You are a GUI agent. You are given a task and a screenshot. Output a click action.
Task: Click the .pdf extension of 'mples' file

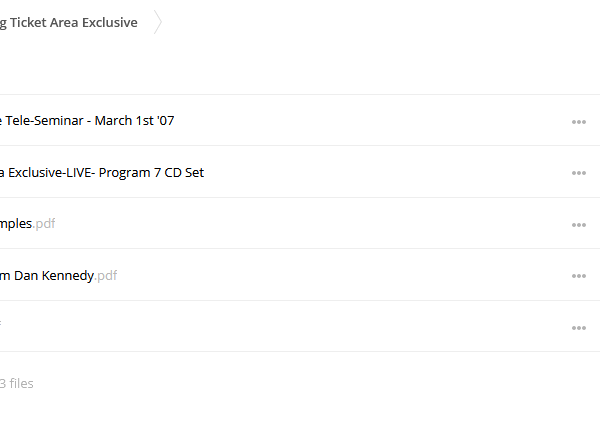pyautogui.click(x=44, y=224)
